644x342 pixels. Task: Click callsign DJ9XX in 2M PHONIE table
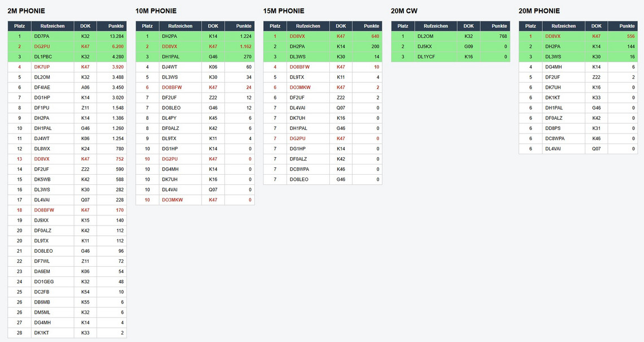pos(42,220)
